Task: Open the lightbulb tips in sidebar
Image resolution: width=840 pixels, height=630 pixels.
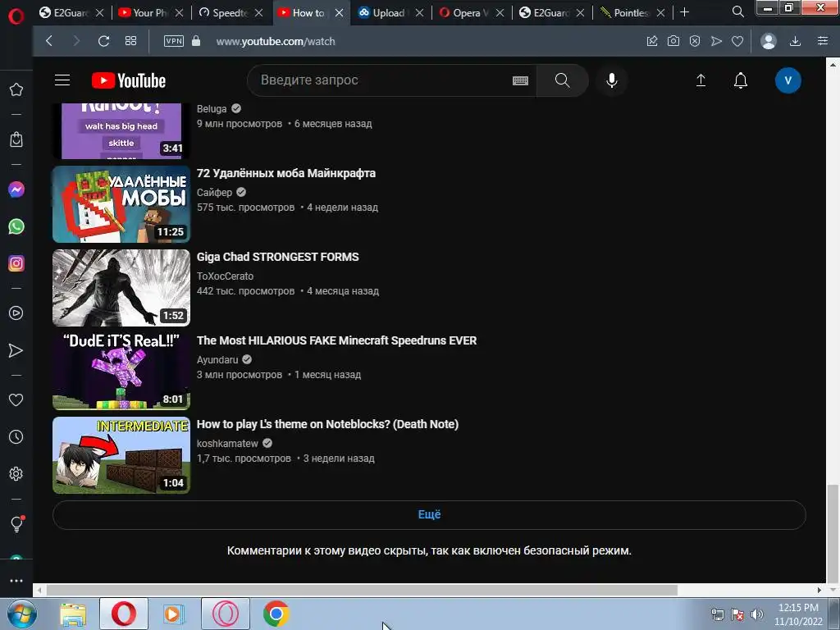Action: click(x=16, y=524)
